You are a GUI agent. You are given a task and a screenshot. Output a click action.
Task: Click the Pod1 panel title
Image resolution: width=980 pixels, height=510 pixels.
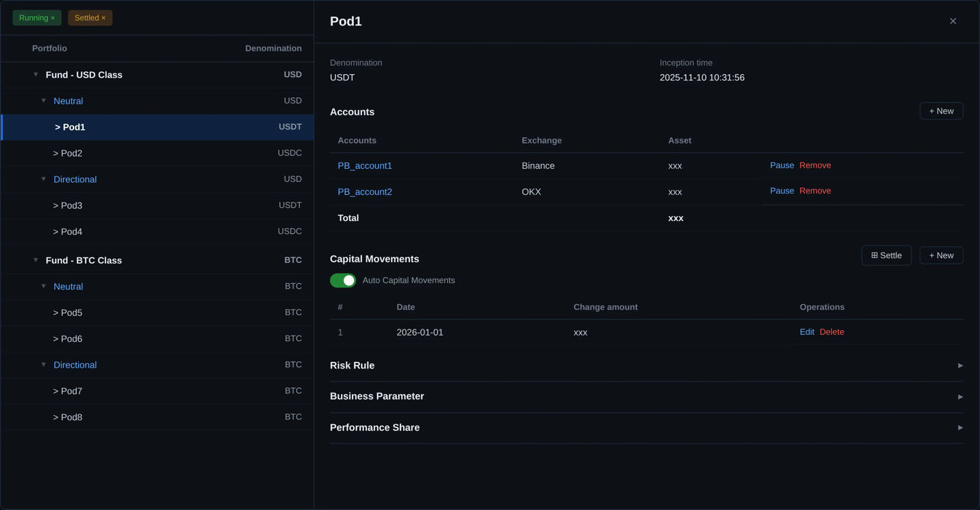(x=346, y=21)
